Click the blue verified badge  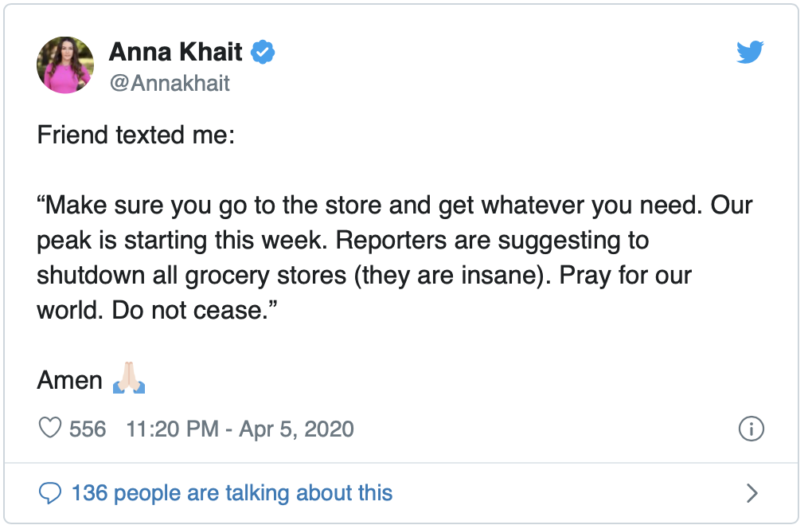tap(263, 52)
